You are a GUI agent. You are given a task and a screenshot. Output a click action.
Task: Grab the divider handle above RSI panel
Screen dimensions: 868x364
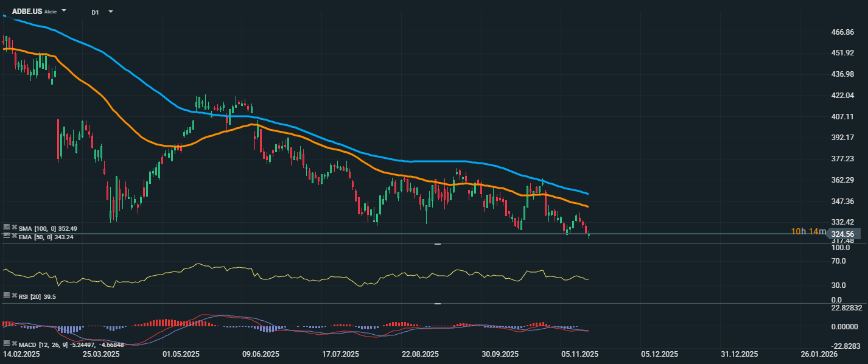(437, 244)
